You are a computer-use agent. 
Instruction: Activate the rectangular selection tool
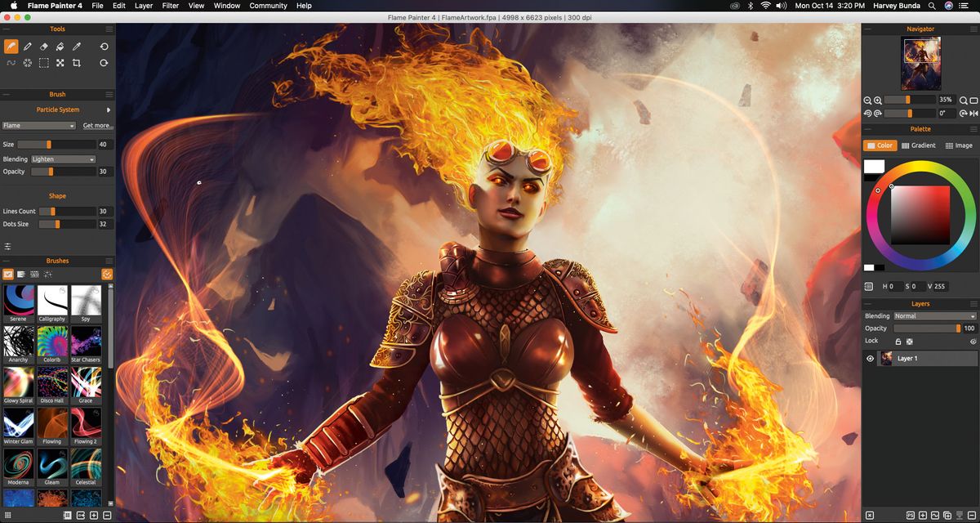[x=43, y=62]
